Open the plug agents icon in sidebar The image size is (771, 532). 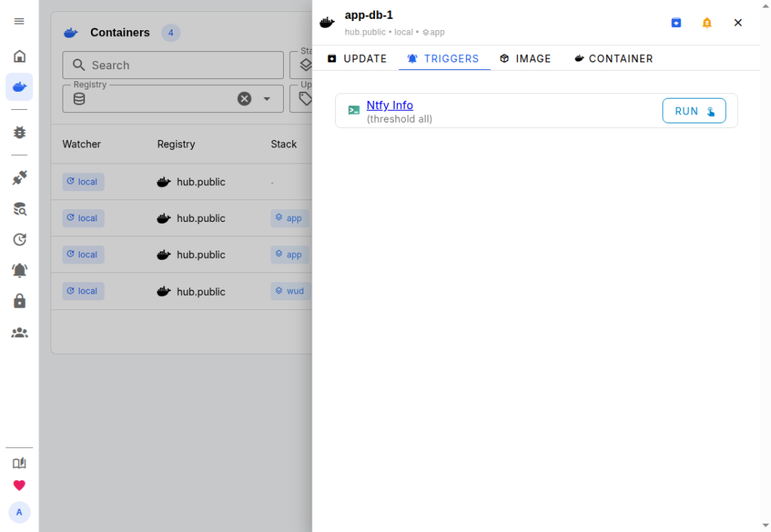point(19,178)
